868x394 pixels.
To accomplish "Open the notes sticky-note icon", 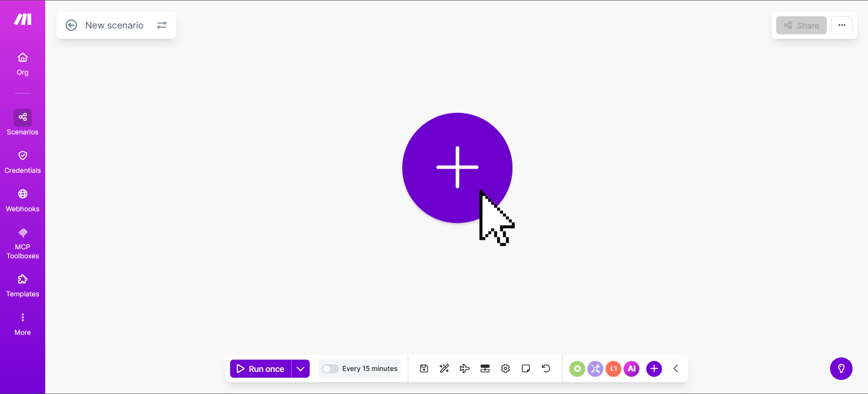I will pyautogui.click(x=526, y=369).
